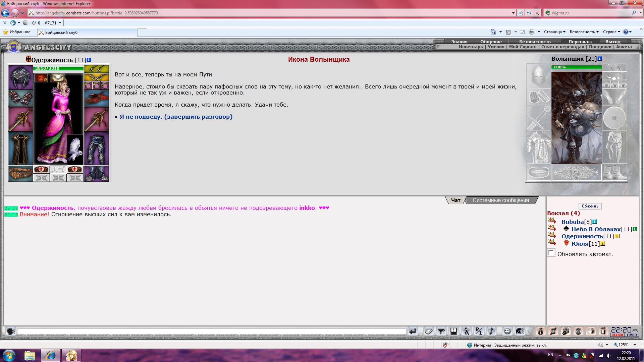Viewport: 644px width, 362px height.
Task: Expand the address bar history dropdown
Action: coord(513,13)
